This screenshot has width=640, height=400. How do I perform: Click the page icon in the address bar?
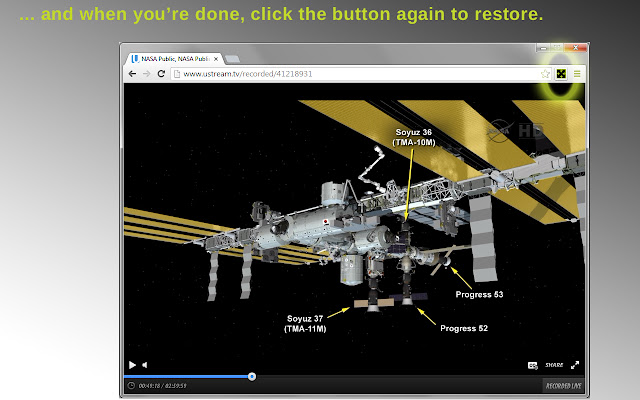[177, 74]
